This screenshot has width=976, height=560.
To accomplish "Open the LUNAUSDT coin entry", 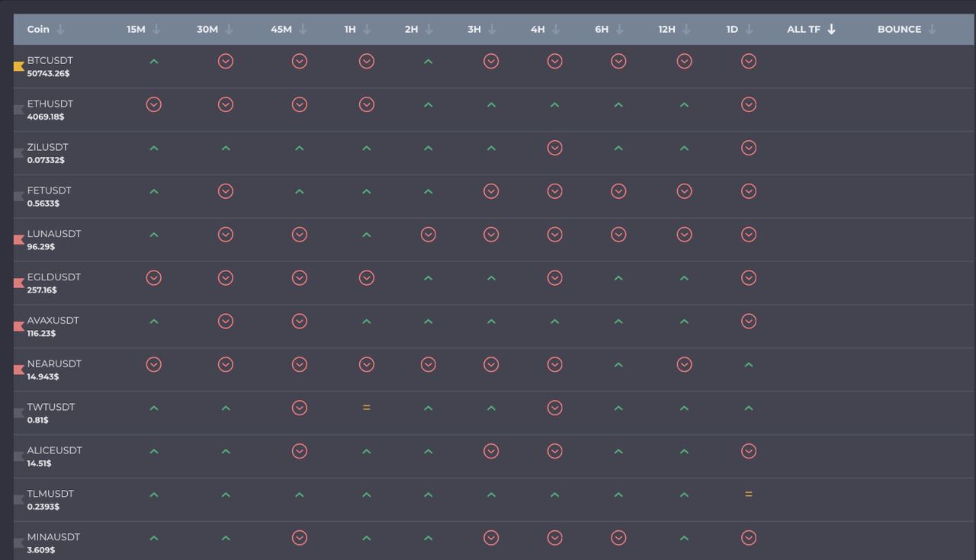I will (x=54, y=234).
